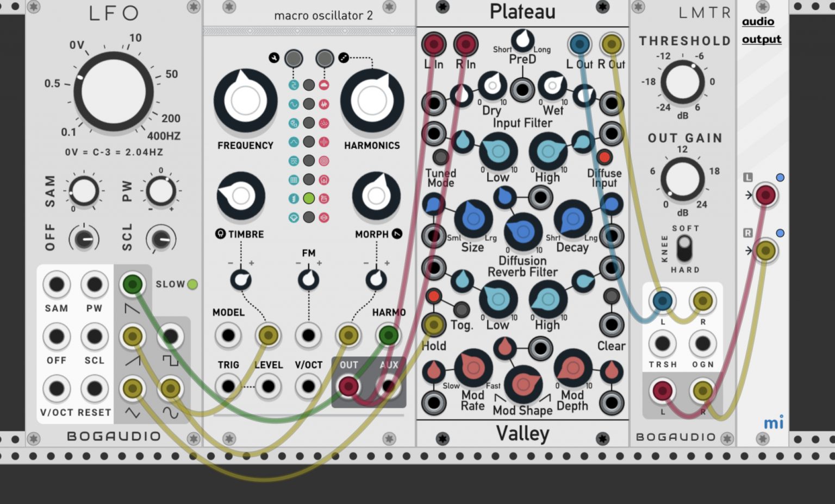
Task: Select the TIMBRE knob on macro oscillator
Action: pyautogui.click(x=241, y=196)
